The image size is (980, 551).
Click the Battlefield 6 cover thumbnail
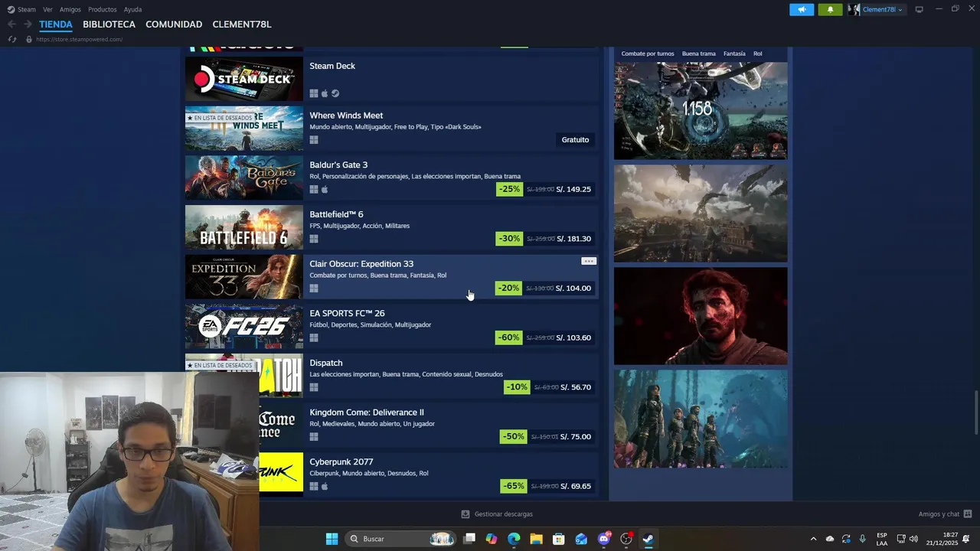point(244,227)
